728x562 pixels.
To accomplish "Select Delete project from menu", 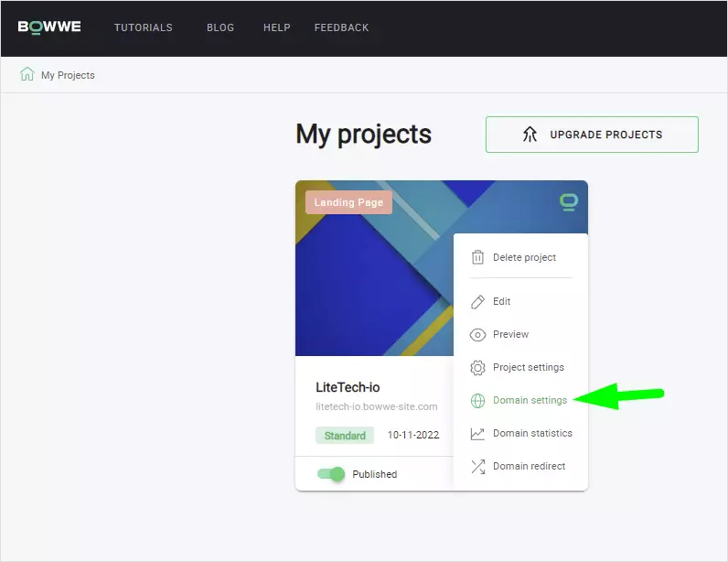I will point(524,257).
